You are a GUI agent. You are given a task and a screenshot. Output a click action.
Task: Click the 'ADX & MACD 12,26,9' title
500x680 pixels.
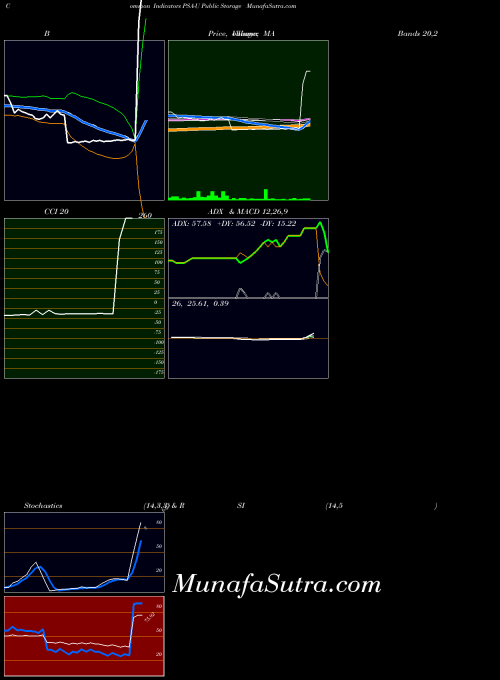(248, 212)
